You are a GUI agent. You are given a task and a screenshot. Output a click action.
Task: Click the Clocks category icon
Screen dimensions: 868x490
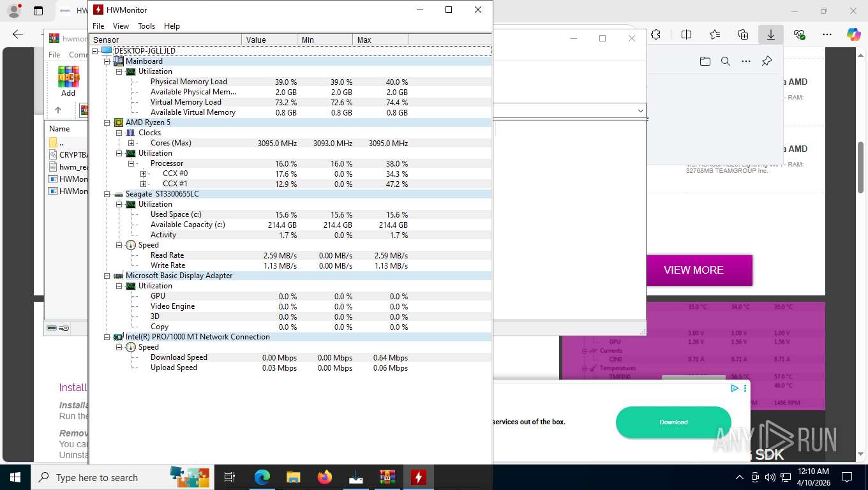[x=131, y=133]
